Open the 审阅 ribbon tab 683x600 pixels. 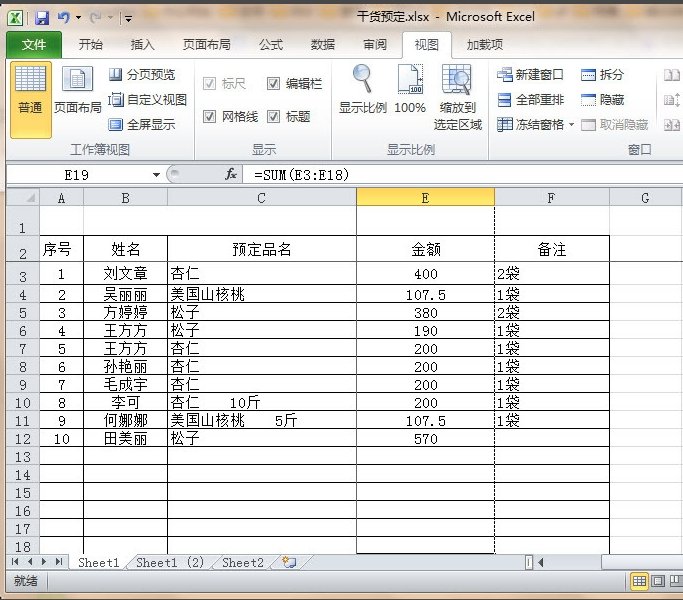[375, 44]
